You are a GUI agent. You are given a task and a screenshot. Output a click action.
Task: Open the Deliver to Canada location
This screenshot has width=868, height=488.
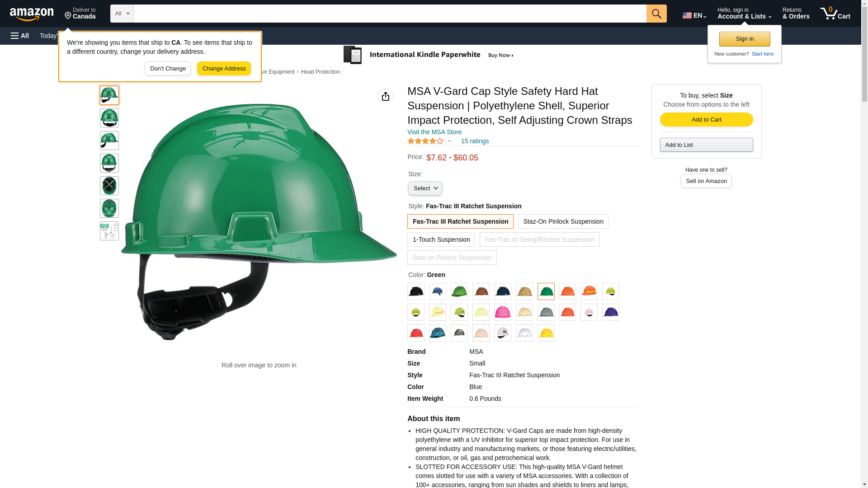80,14
